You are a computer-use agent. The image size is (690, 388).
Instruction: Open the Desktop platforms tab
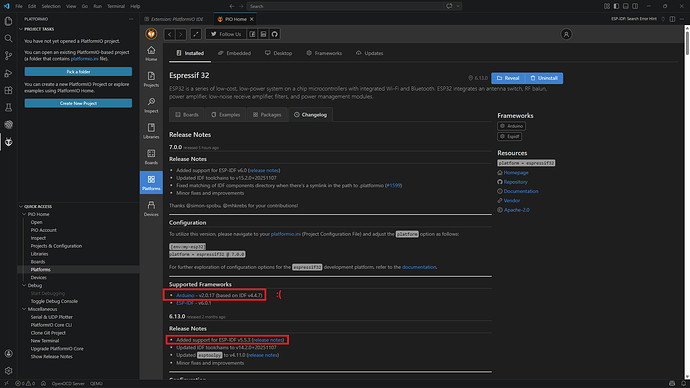pyautogui.click(x=279, y=53)
